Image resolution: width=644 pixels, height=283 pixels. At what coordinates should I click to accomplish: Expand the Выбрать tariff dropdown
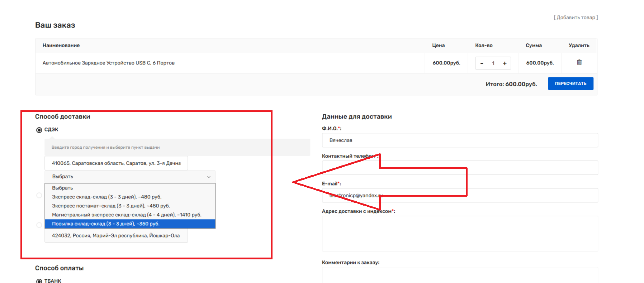coord(130,177)
